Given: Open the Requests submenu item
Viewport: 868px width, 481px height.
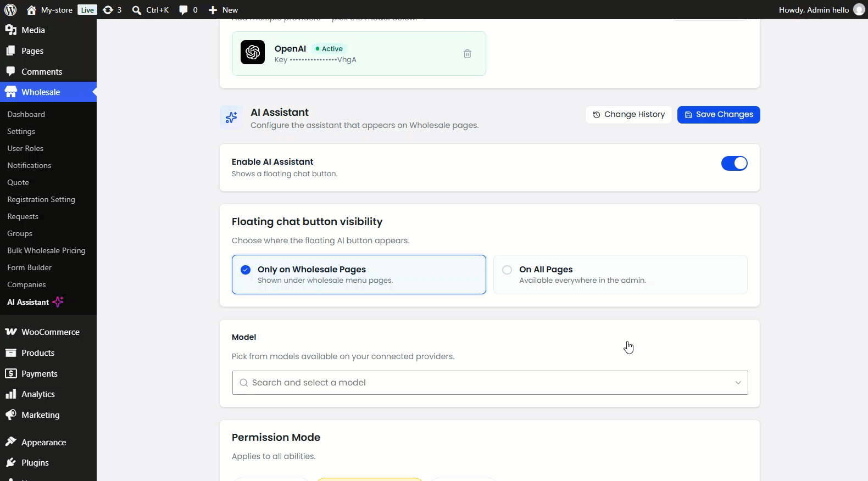Looking at the screenshot, I should pos(23,216).
